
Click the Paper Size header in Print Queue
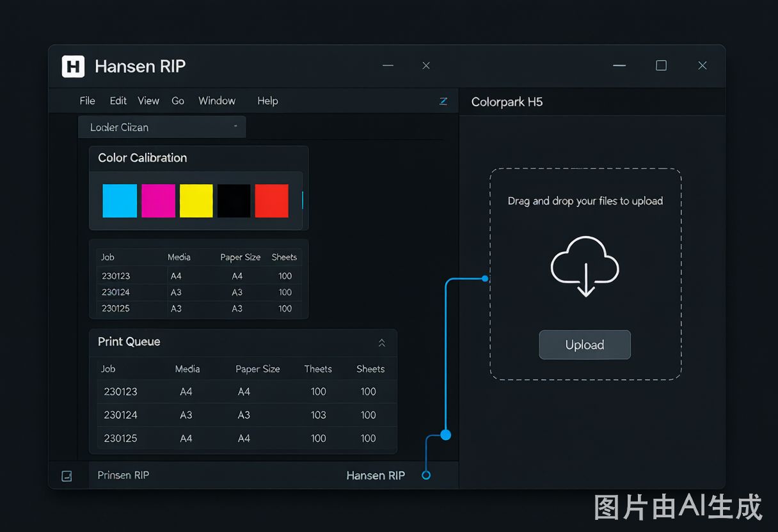click(x=257, y=369)
